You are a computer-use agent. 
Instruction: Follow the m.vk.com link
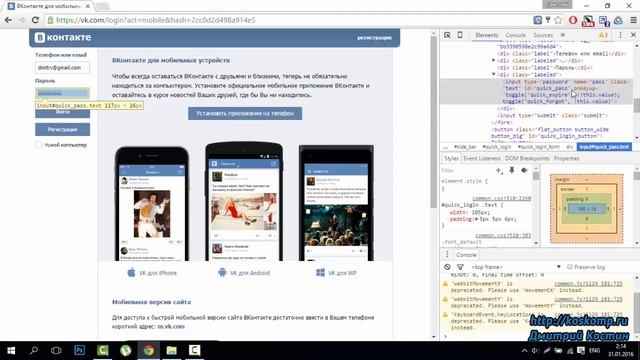pyautogui.click(x=171, y=327)
